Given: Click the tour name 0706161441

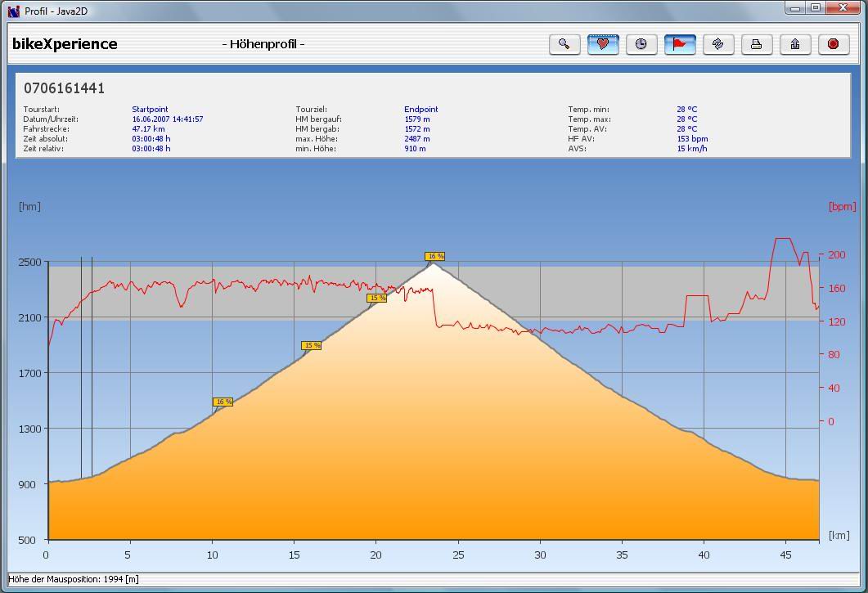Looking at the screenshot, I should (64, 88).
